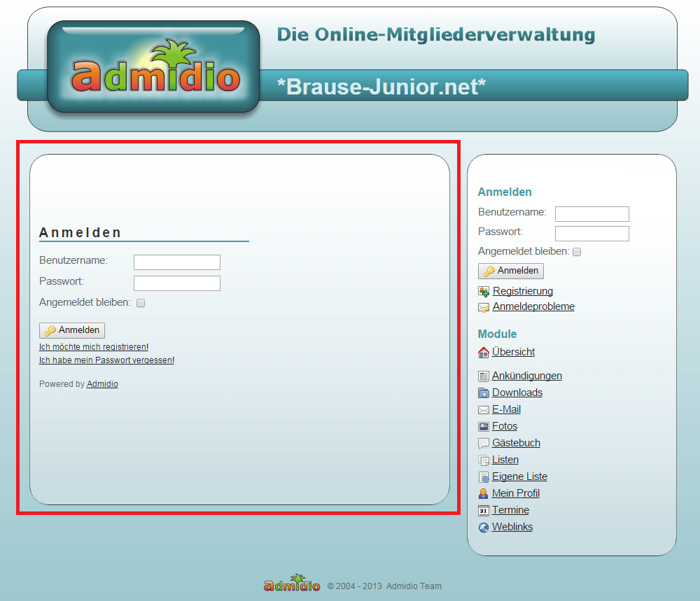Click the Termine calendar icon
The image size is (700, 601).
(483, 510)
